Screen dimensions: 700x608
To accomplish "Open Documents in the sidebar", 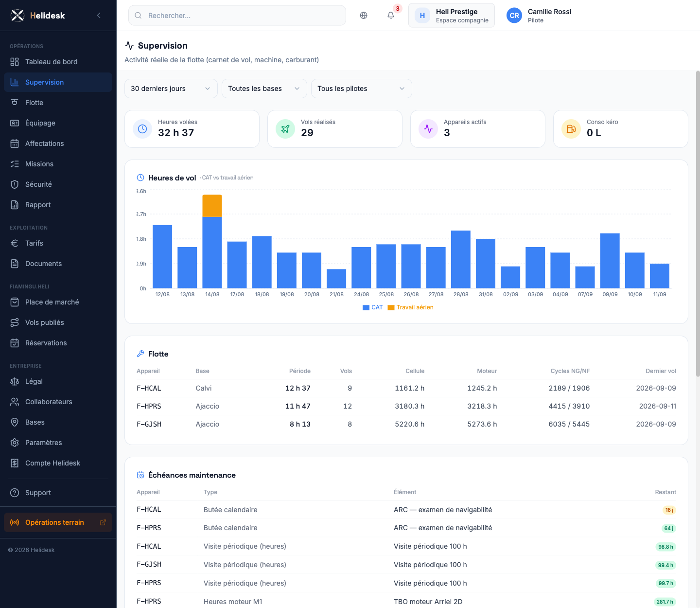I will pos(58,264).
